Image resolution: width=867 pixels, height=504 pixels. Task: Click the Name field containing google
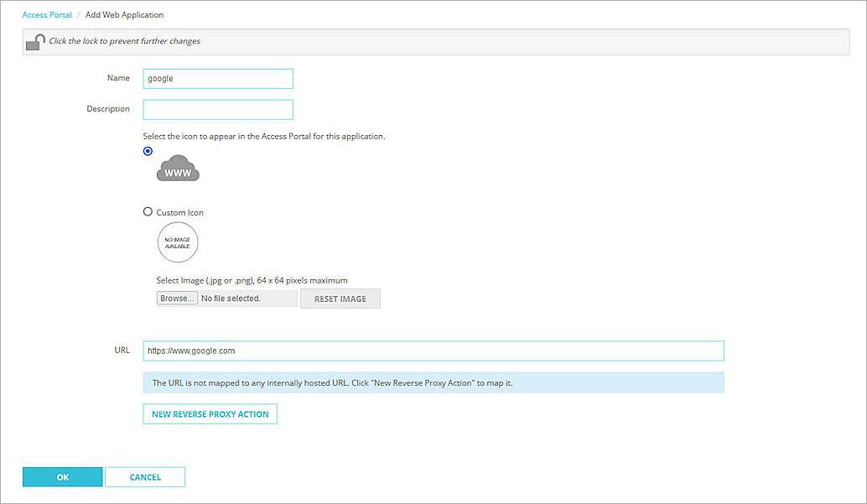point(218,79)
